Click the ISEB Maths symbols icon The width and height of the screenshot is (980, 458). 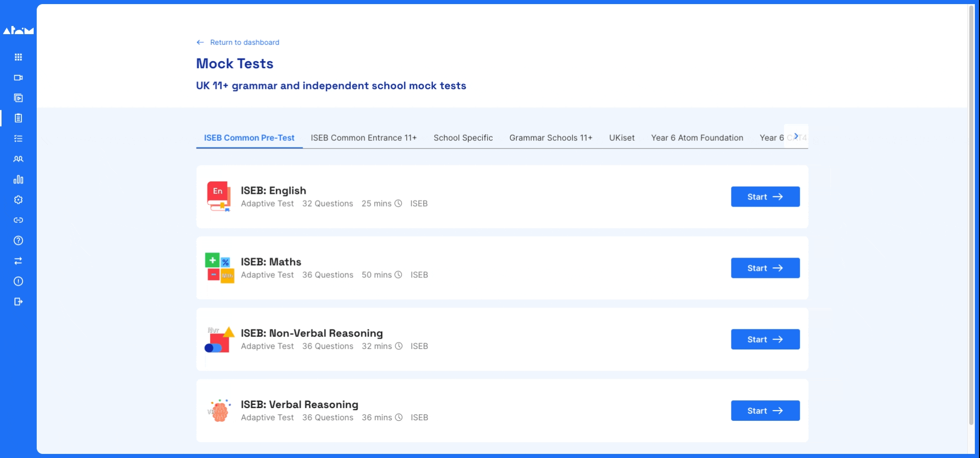(x=219, y=268)
